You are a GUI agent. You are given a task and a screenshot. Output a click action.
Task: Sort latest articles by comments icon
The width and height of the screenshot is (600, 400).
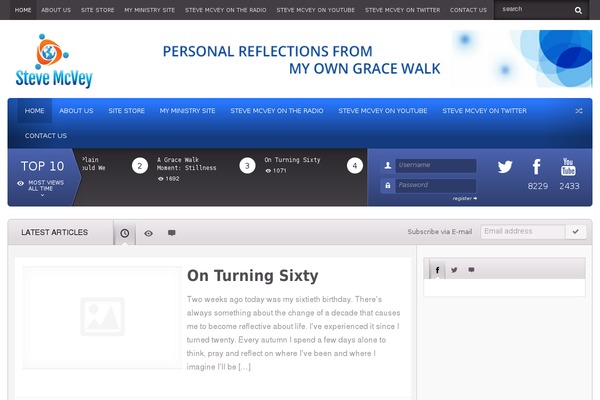pos(172,233)
